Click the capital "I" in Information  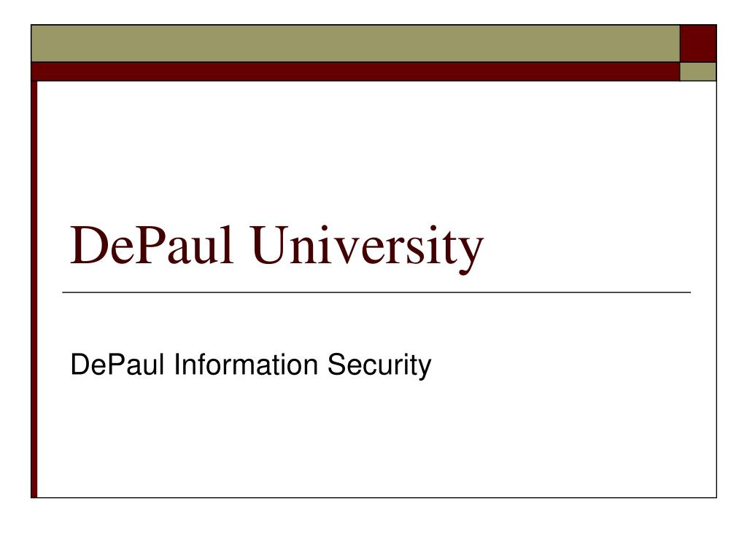point(177,365)
